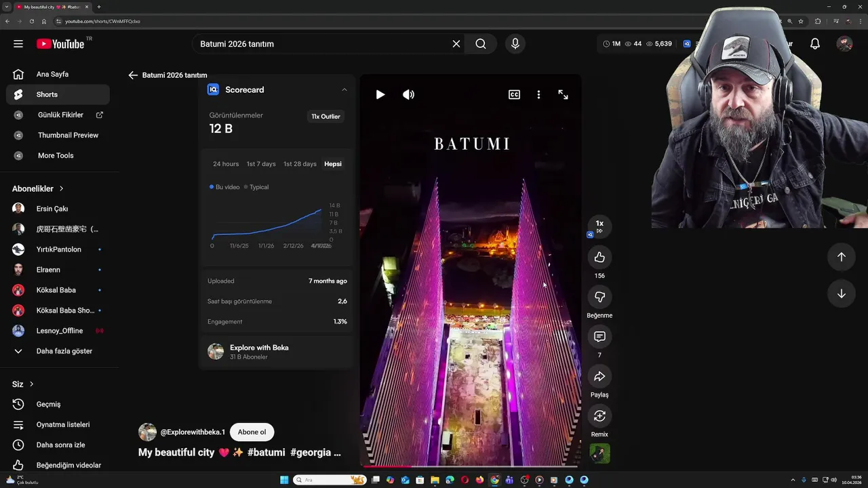Expand Daha fazla göster

58,351
